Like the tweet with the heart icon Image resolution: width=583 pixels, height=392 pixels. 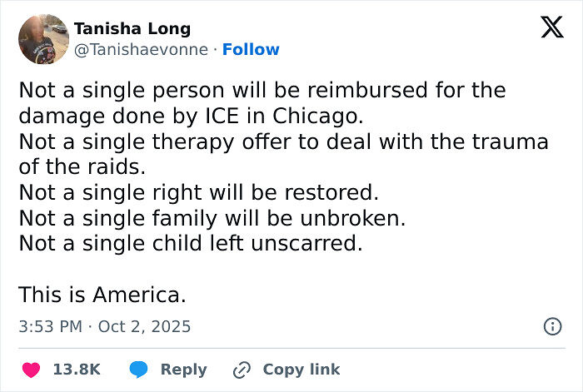click(x=30, y=370)
